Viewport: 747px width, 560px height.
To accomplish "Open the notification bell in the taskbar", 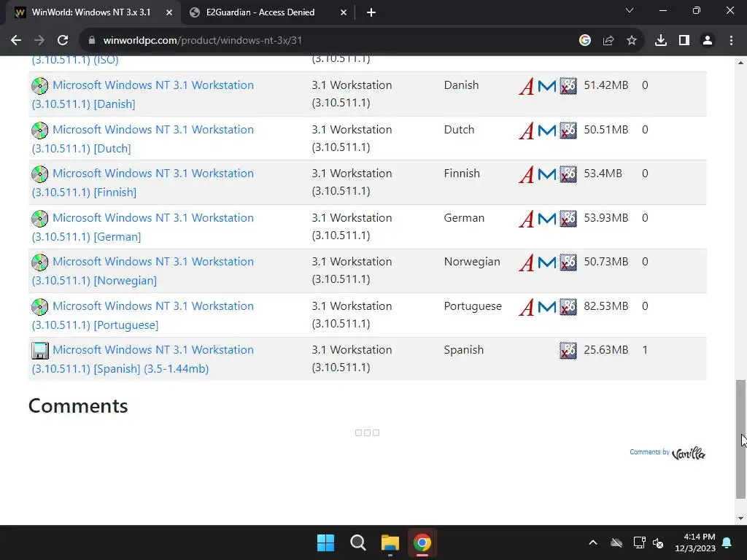I will [x=727, y=542].
